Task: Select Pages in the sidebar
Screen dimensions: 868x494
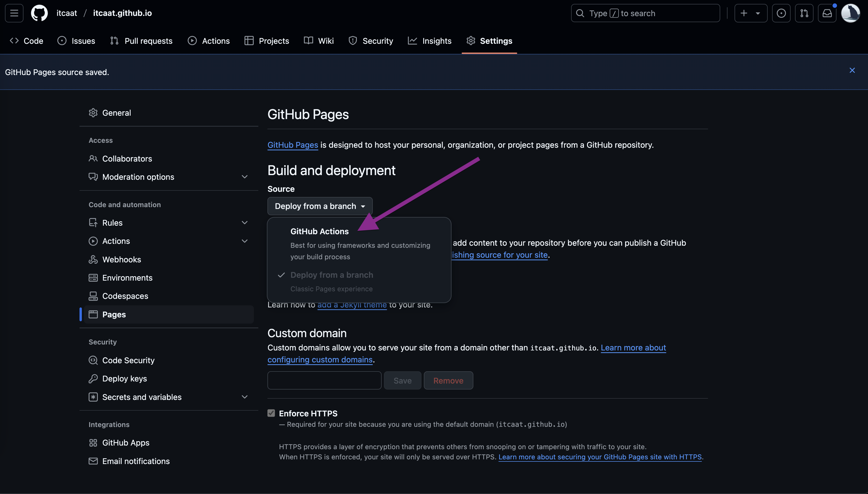Action: tap(169, 314)
